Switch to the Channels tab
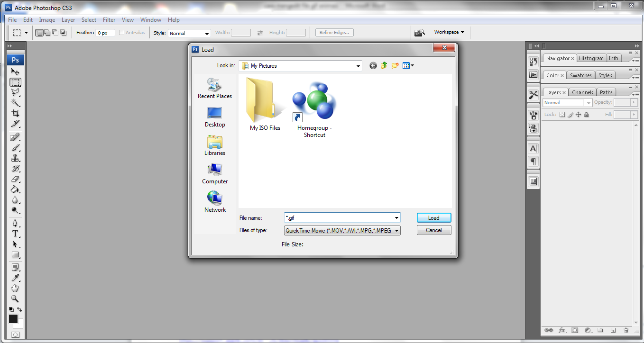 coord(582,92)
